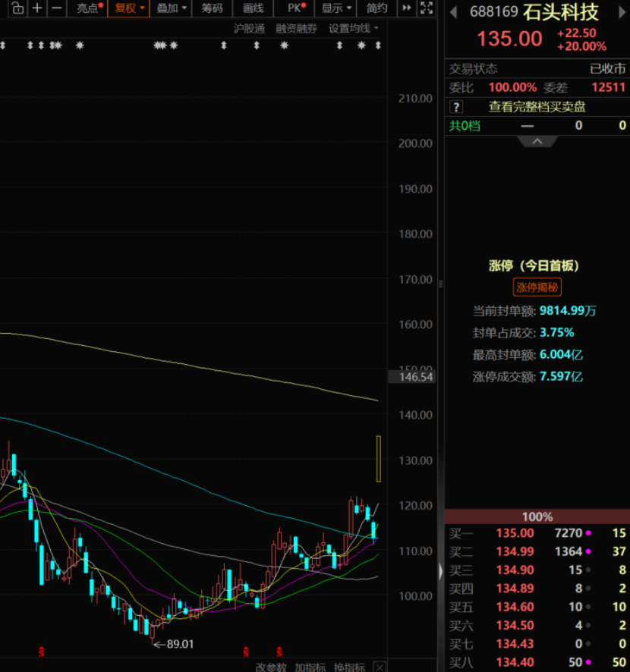Select 买四 price 134.89

pyautogui.click(x=515, y=589)
